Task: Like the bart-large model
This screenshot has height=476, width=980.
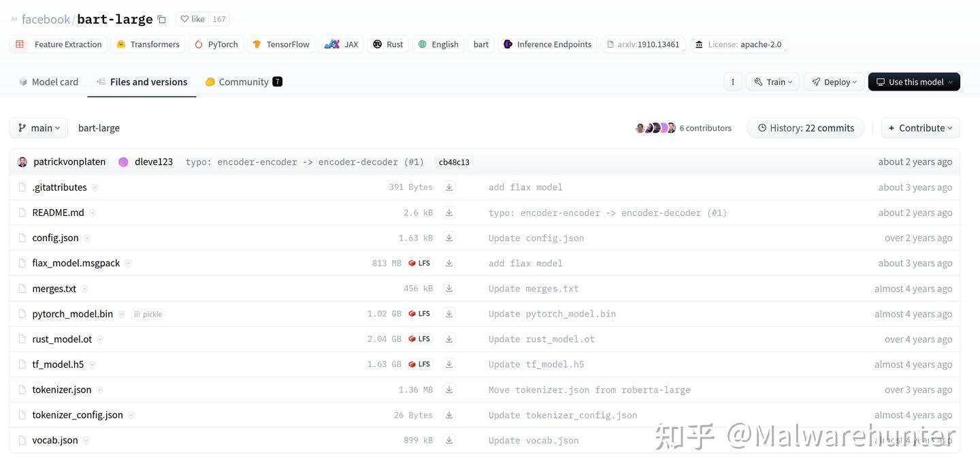Action: coord(193,19)
